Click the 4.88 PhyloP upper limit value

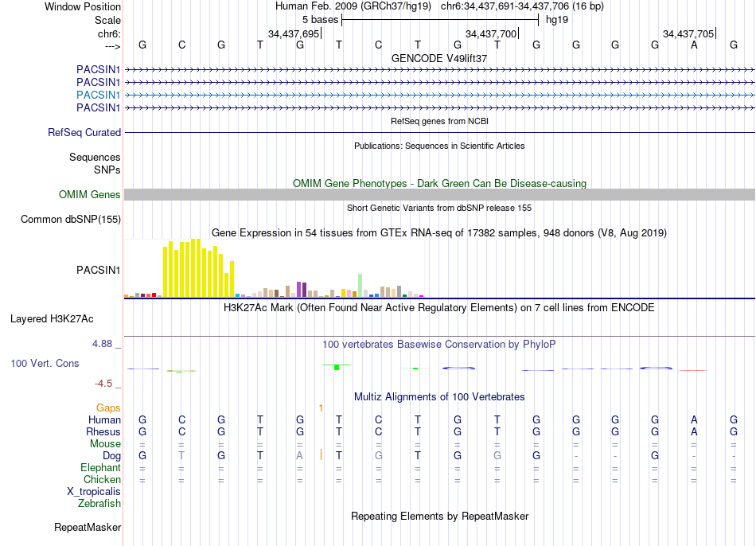pos(102,344)
